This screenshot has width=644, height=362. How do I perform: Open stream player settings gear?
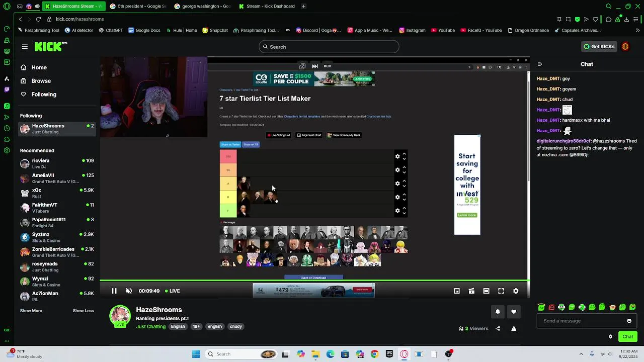pos(516,291)
